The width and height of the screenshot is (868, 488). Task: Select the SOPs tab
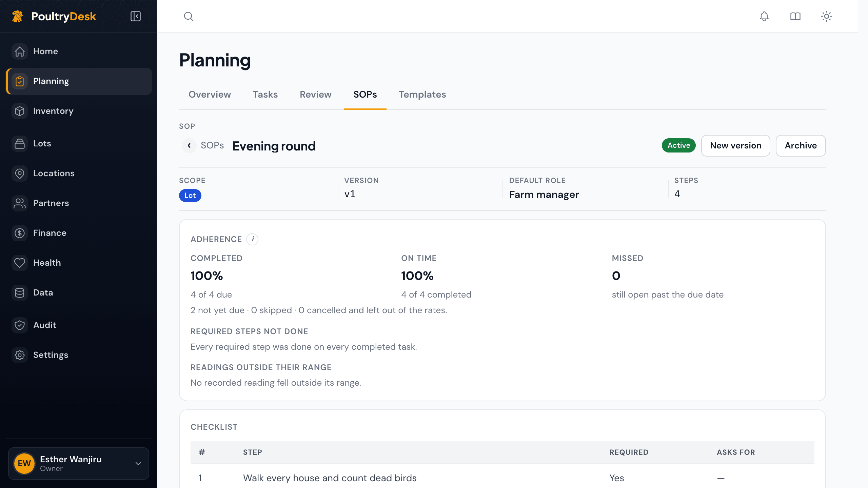365,95
